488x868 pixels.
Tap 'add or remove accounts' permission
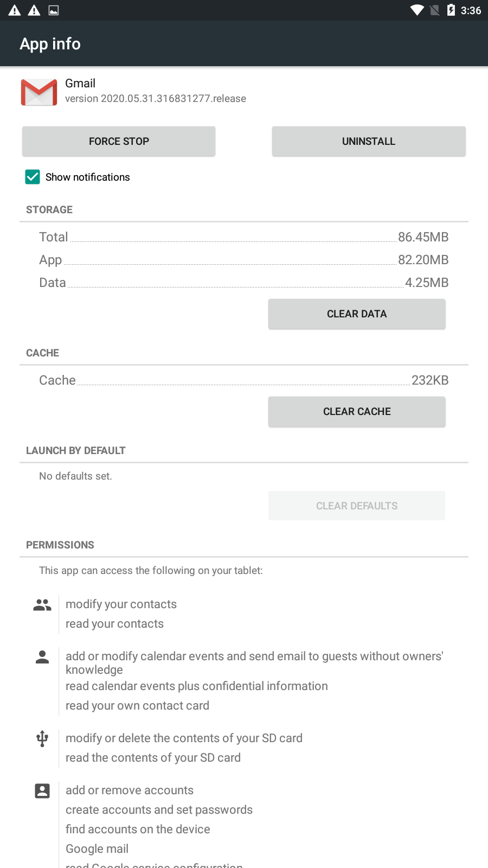coord(130,790)
